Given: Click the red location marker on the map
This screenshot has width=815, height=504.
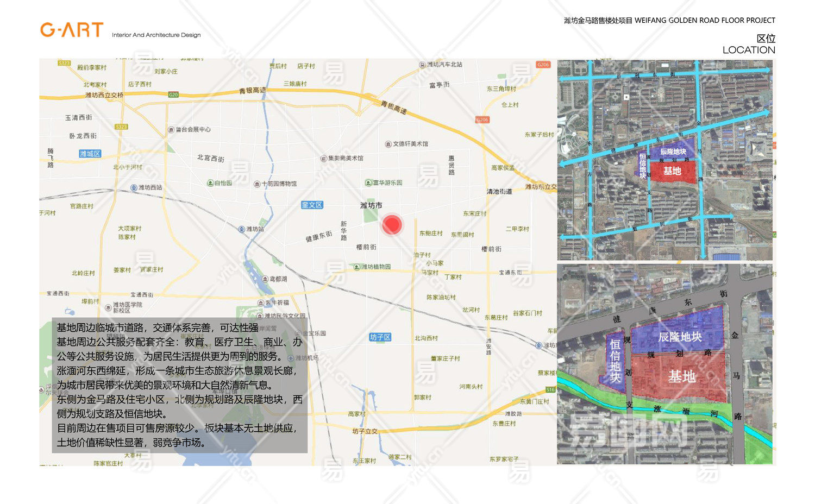Looking at the screenshot, I should [x=391, y=224].
